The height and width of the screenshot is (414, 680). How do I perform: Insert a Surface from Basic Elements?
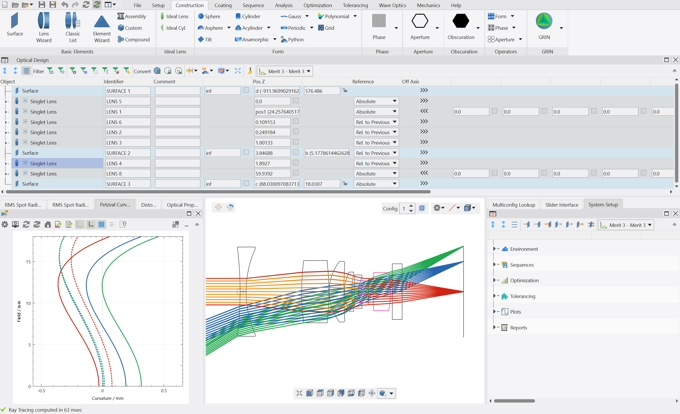(x=14, y=25)
